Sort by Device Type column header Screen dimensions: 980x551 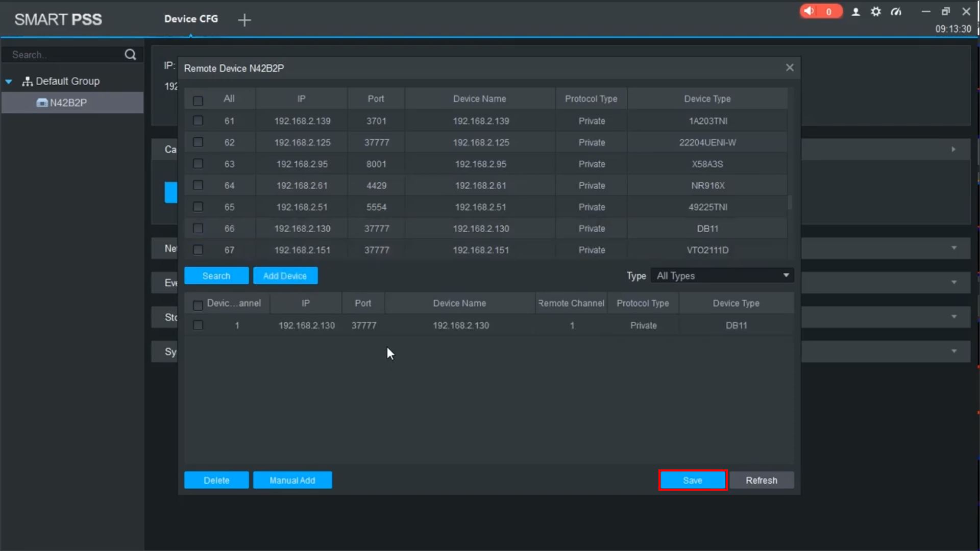click(707, 99)
